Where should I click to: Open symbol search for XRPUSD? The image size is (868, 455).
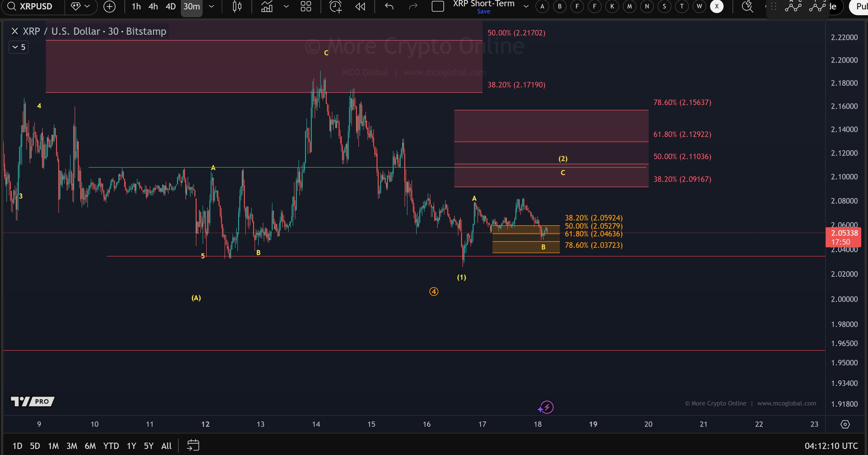click(x=31, y=6)
